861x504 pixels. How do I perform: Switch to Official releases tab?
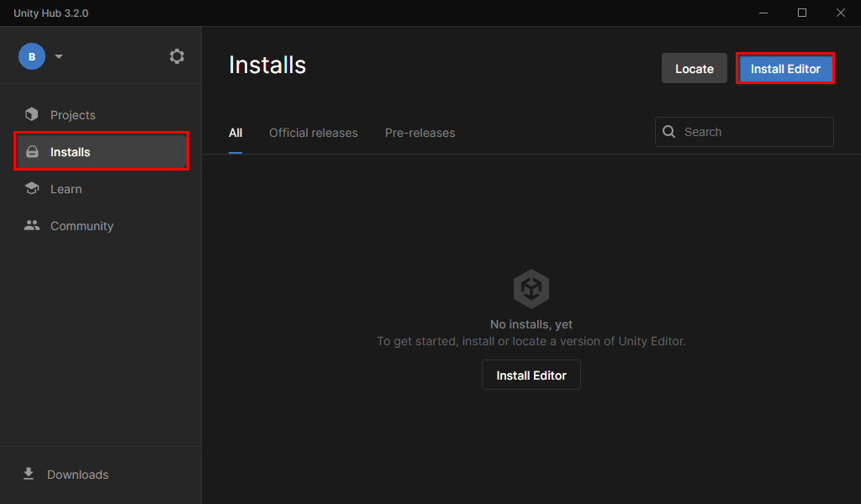tap(313, 133)
